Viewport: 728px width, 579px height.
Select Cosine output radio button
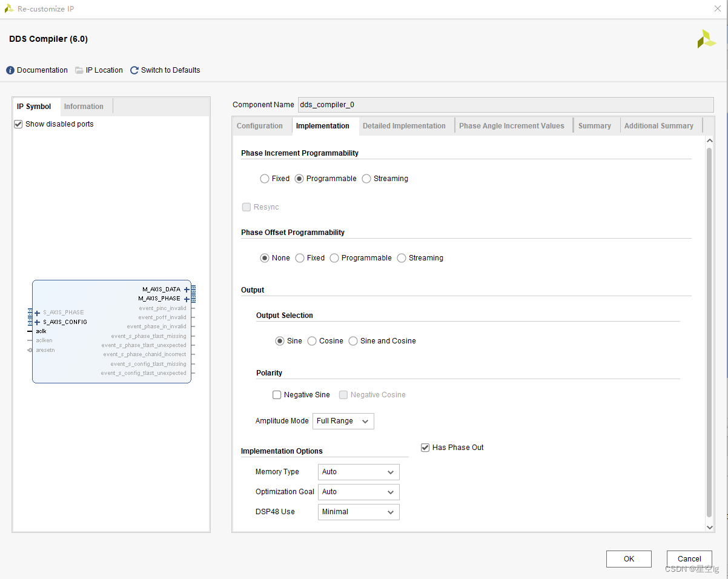312,341
